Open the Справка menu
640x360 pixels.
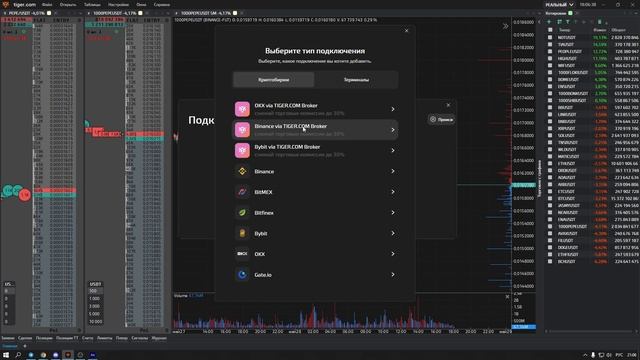(x=162, y=4)
